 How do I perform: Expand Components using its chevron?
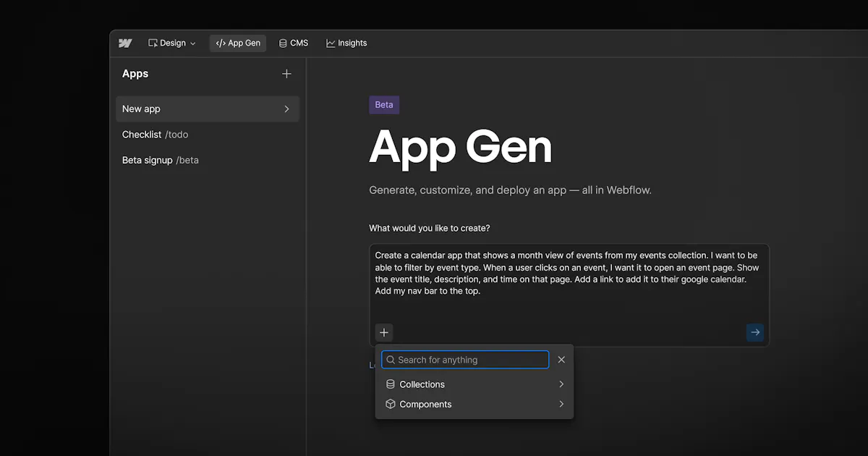click(x=561, y=404)
